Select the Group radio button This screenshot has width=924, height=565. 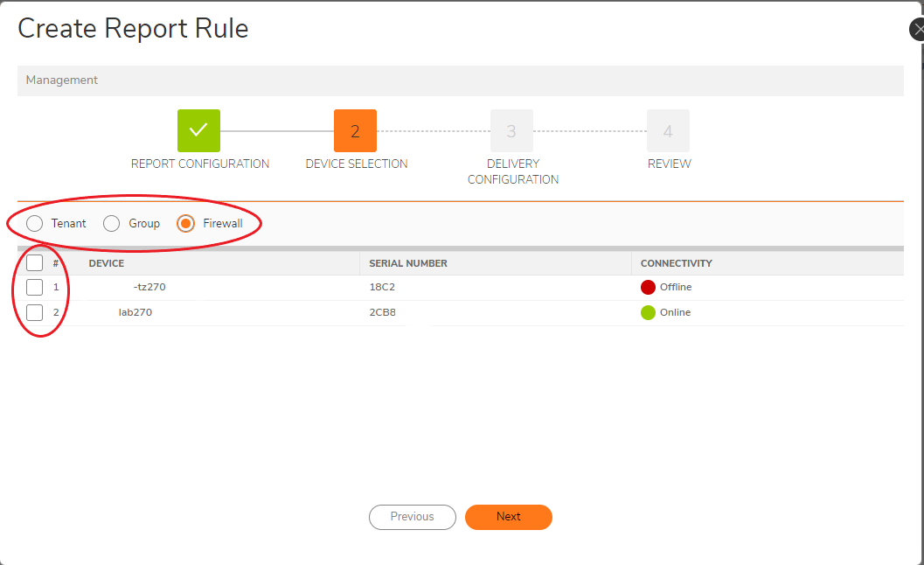(x=112, y=223)
